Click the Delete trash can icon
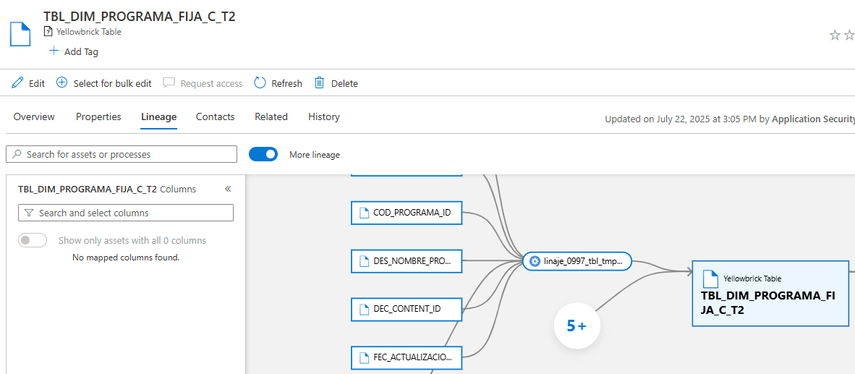The image size is (855, 374). pos(319,83)
